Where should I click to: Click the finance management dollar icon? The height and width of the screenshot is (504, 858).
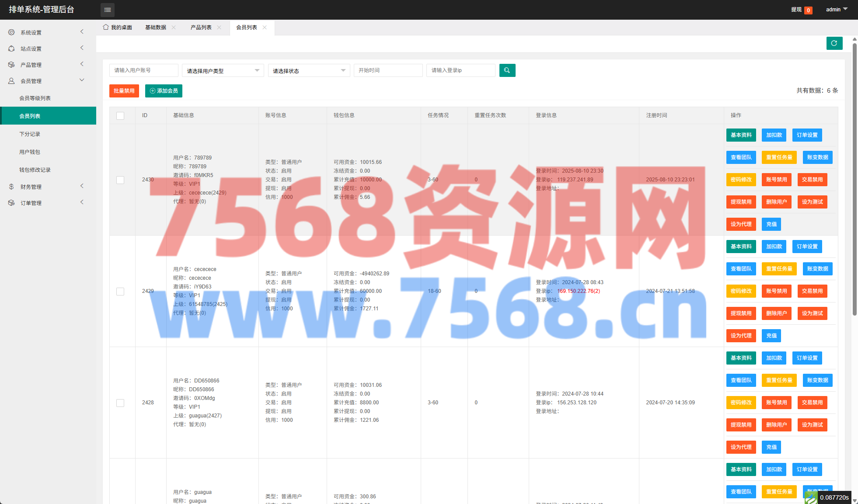[x=11, y=187]
